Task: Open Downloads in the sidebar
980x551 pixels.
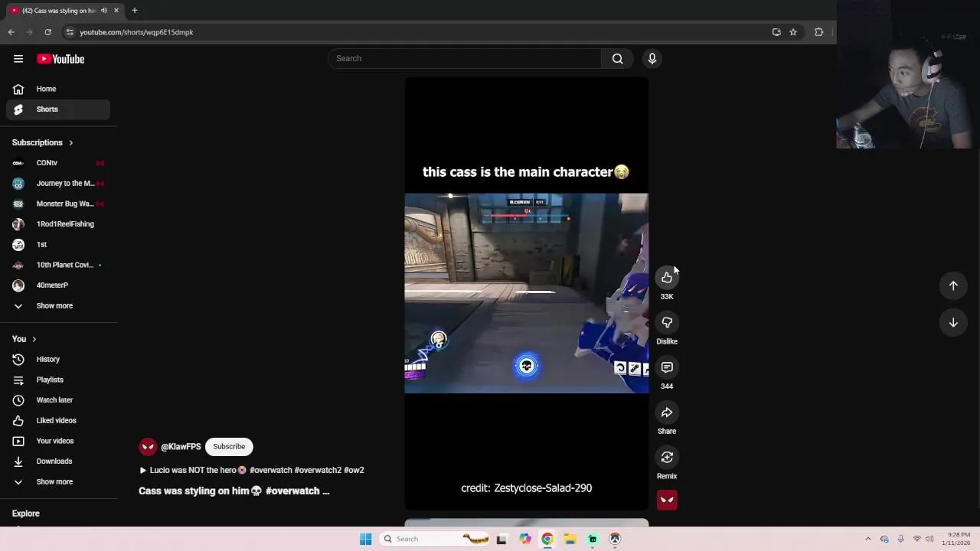Action: coord(58,461)
